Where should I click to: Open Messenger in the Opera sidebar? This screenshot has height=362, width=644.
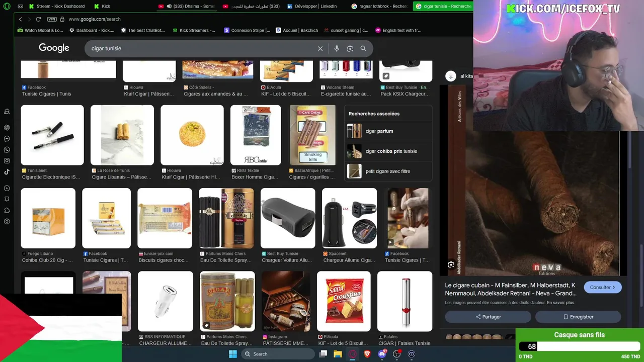pyautogui.click(x=7, y=139)
